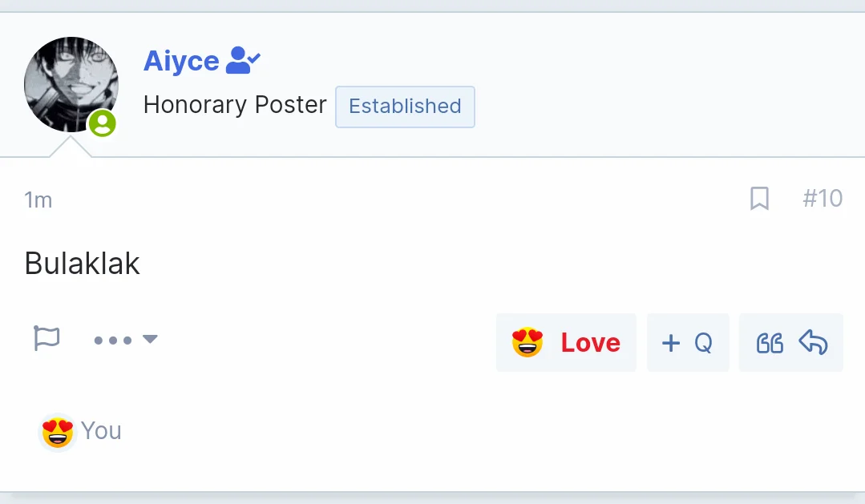Click the heart-eyes emoji in the Love button

pyautogui.click(x=527, y=342)
